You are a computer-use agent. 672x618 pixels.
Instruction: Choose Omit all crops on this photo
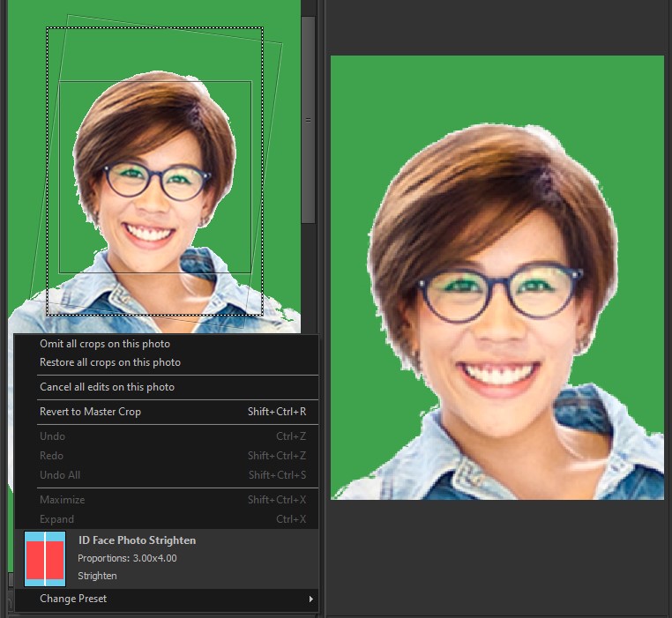(105, 344)
